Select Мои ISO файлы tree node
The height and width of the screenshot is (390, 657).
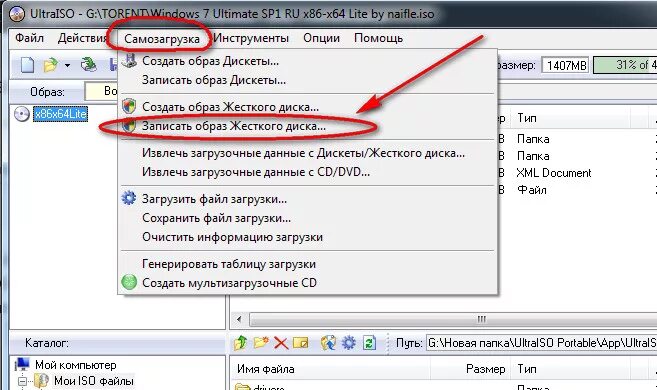tap(94, 381)
